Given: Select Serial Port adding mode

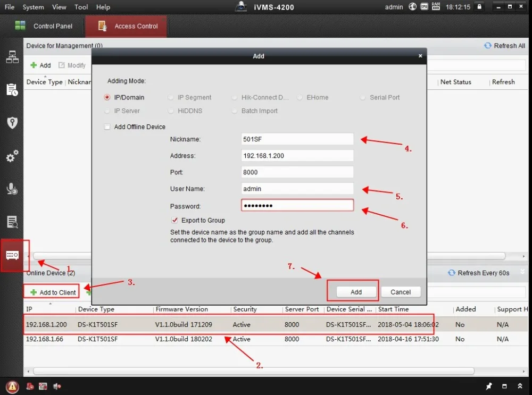Looking at the screenshot, I should click(363, 97).
